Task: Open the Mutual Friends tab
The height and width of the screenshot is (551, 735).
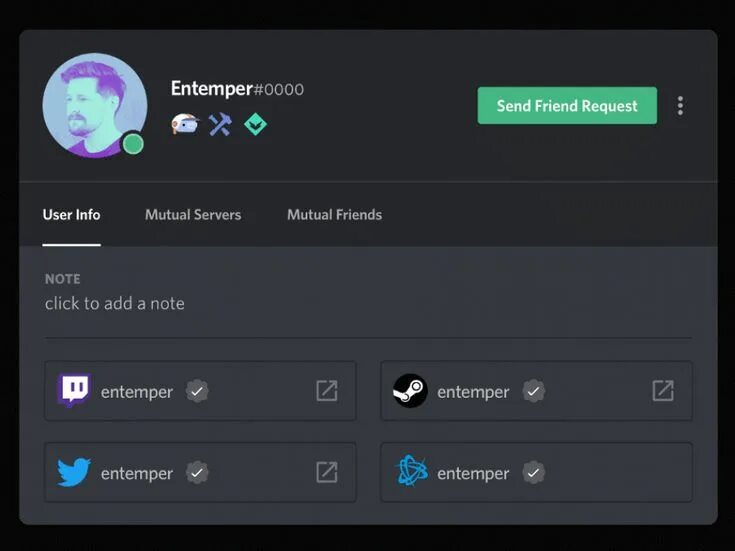Action: (x=335, y=215)
